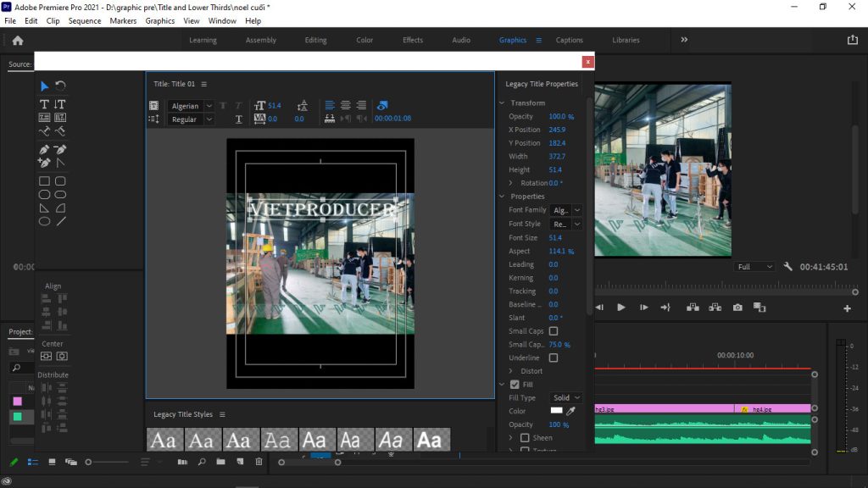Image resolution: width=868 pixels, height=488 pixels.
Task: Select the Selection arrow tool
Action: pyautogui.click(x=45, y=86)
